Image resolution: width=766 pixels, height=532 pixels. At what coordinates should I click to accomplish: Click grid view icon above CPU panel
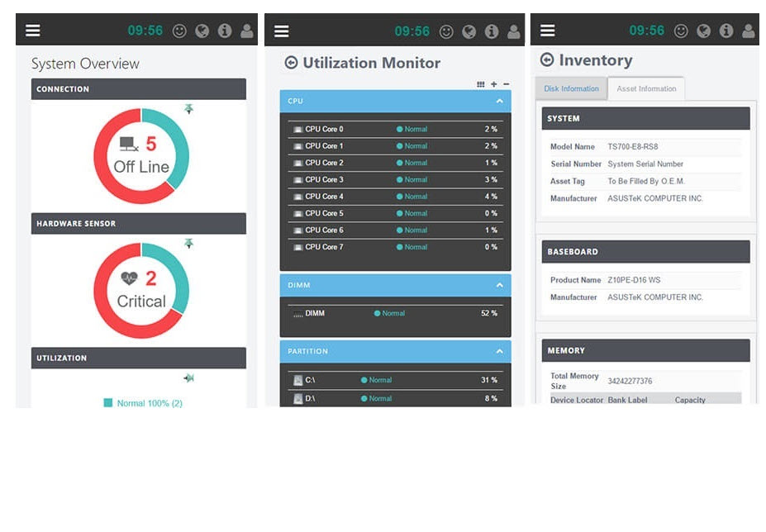pyautogui.click(x=481, y=84)
